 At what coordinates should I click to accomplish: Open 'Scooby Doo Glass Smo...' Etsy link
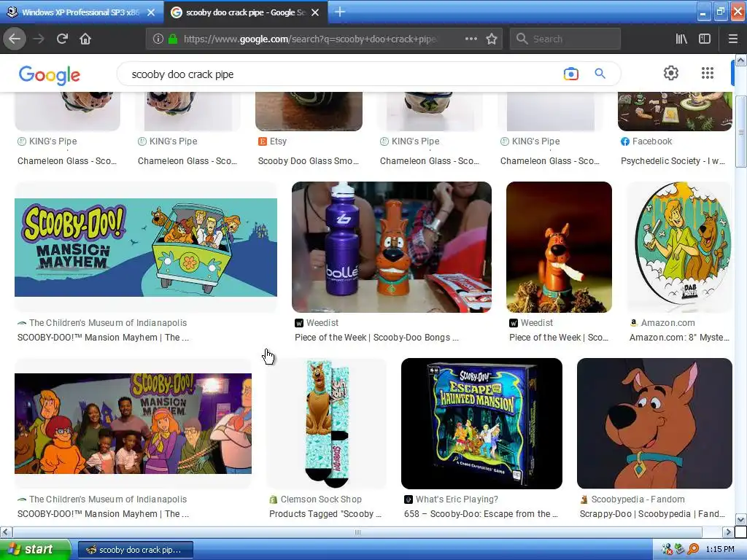[309, 161]
